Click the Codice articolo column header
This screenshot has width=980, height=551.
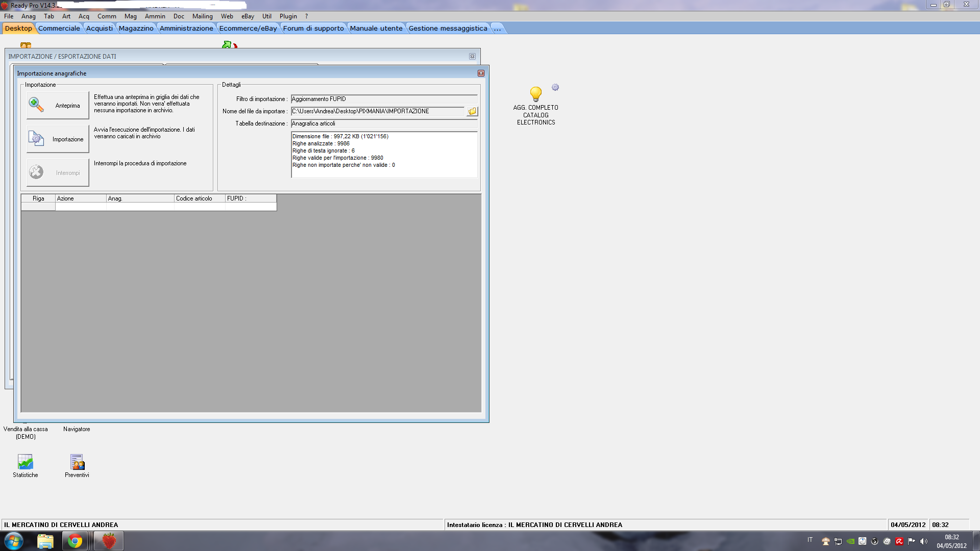[199, 198]
